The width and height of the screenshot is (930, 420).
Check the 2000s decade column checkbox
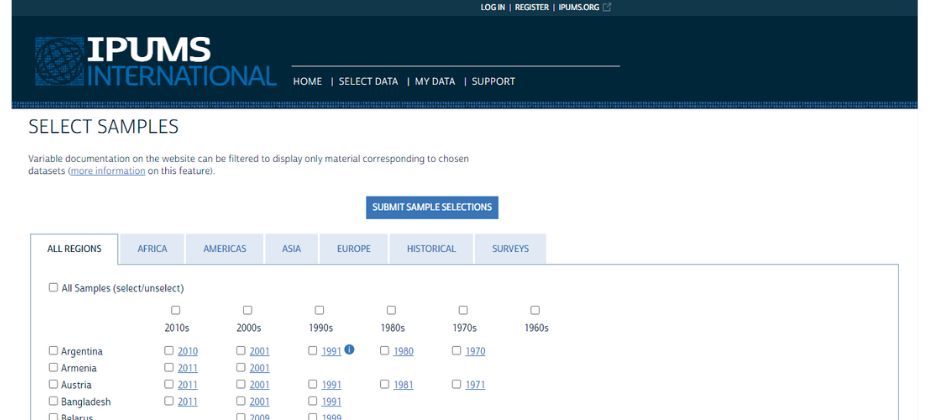tap(247, 310)
